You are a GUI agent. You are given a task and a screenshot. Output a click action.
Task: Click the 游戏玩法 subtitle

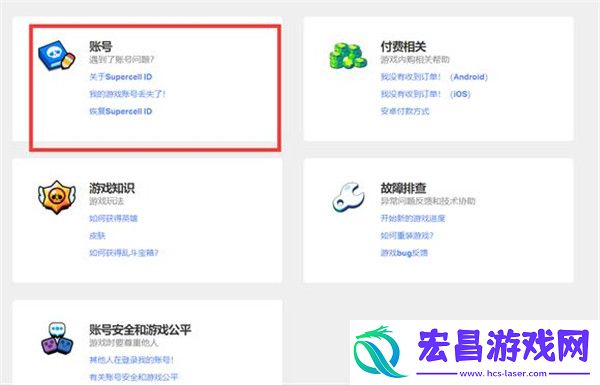(x=106, y=201)
